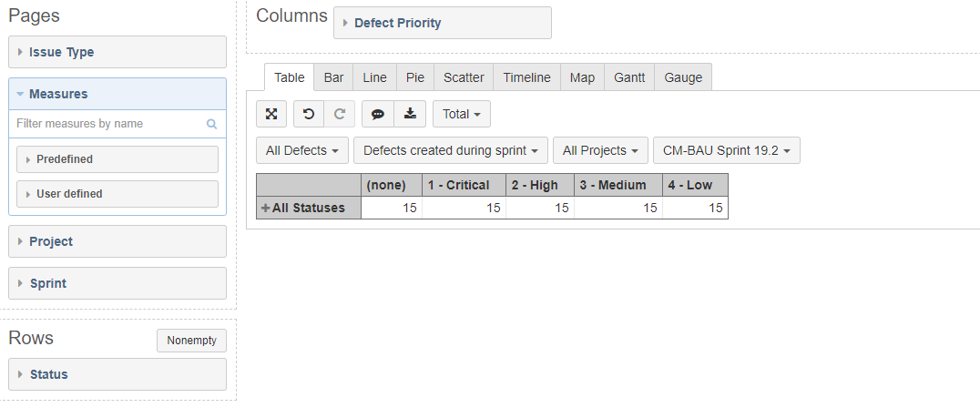Toggle the Nonempty rows option
The height and width of the screenshot is (418, 980).
coord(191,341)
